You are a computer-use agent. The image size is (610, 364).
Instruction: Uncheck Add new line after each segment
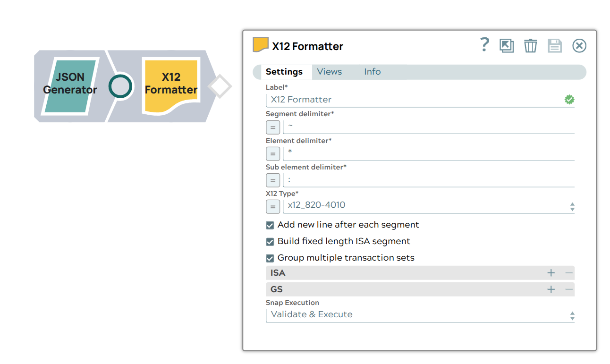[x=270, y=225]
